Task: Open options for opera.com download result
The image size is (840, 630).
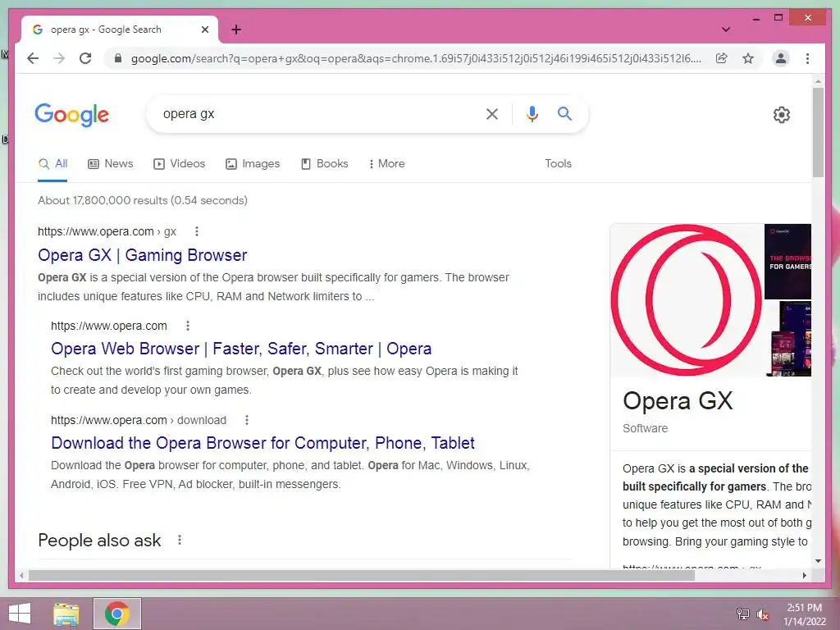Action: (x=246, y=420)
